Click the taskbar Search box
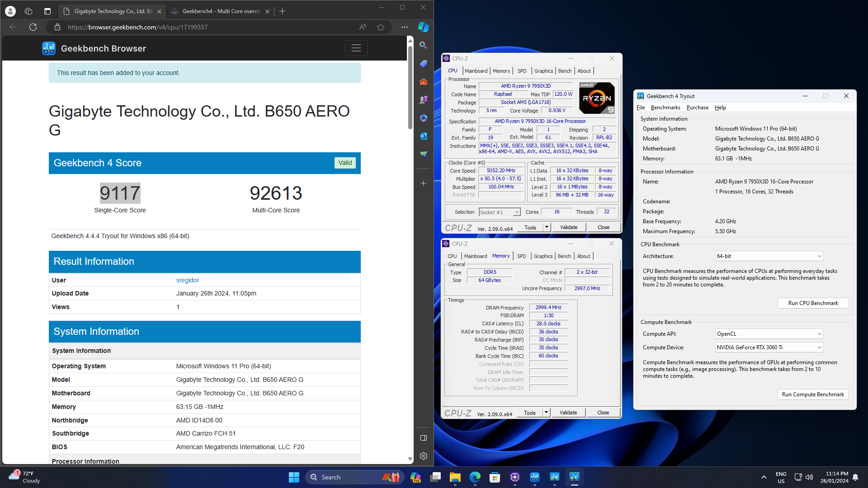The image size is (868, 488). tap(354, 477)
